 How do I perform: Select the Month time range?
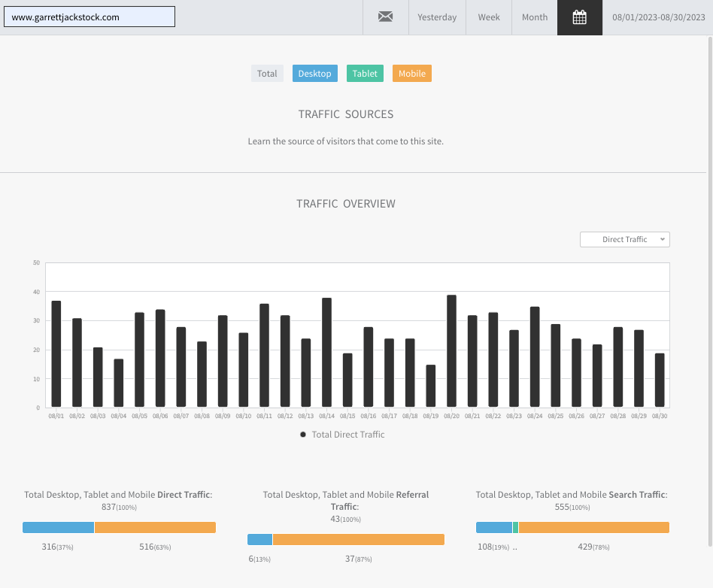[535, 17]
